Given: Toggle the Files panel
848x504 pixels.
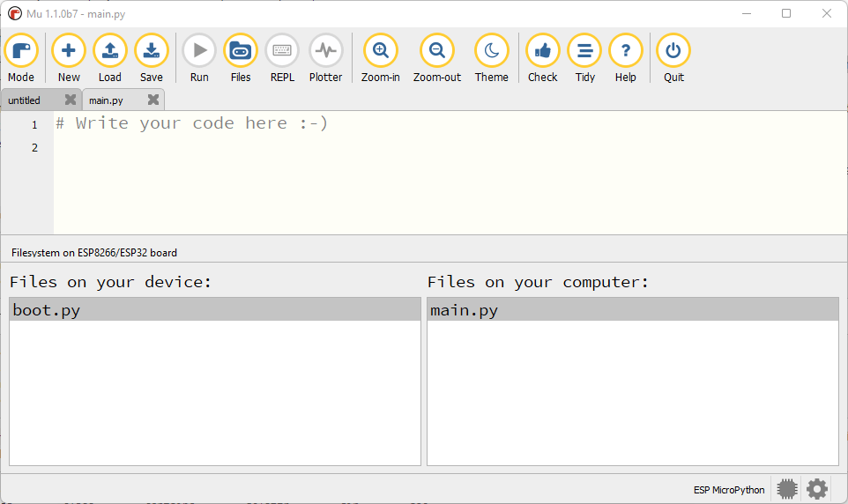Looking at the screenshot, I should click(241, 58).
